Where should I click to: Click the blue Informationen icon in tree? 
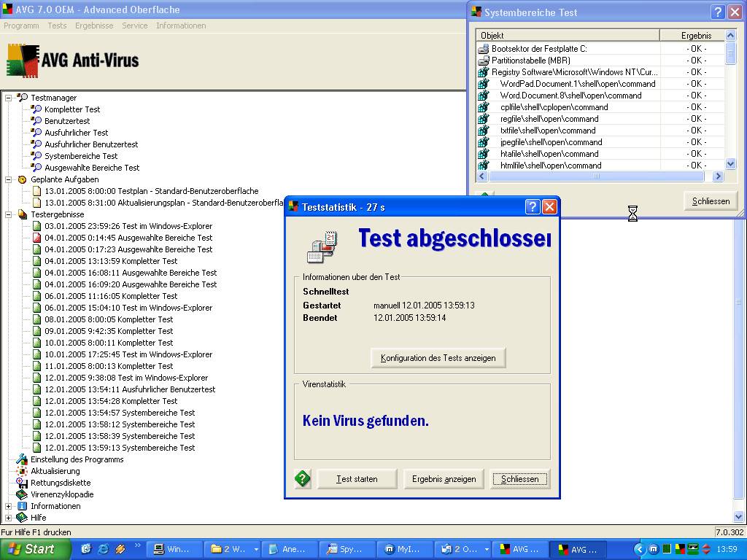click(22, 506)
